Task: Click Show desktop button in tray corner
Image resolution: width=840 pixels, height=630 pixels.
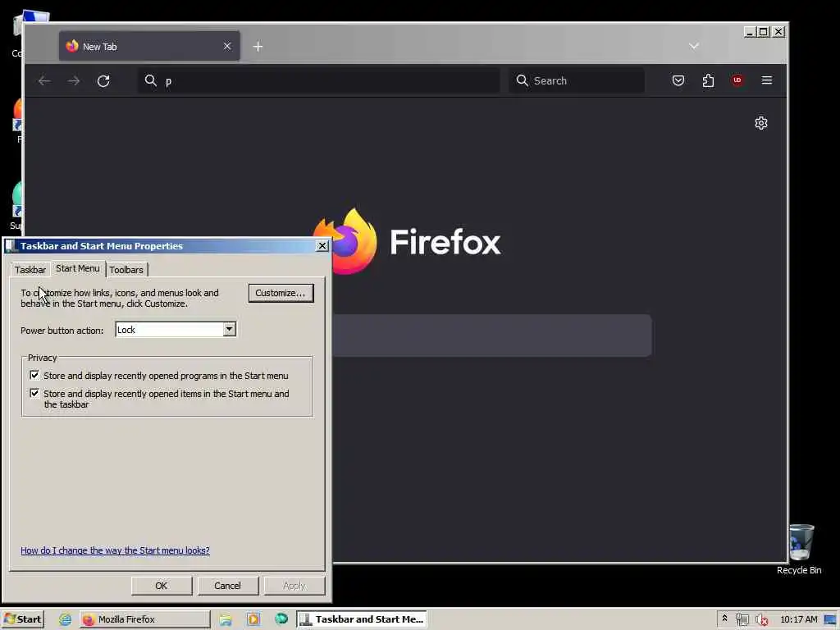Action: click(x=831, y=619)
